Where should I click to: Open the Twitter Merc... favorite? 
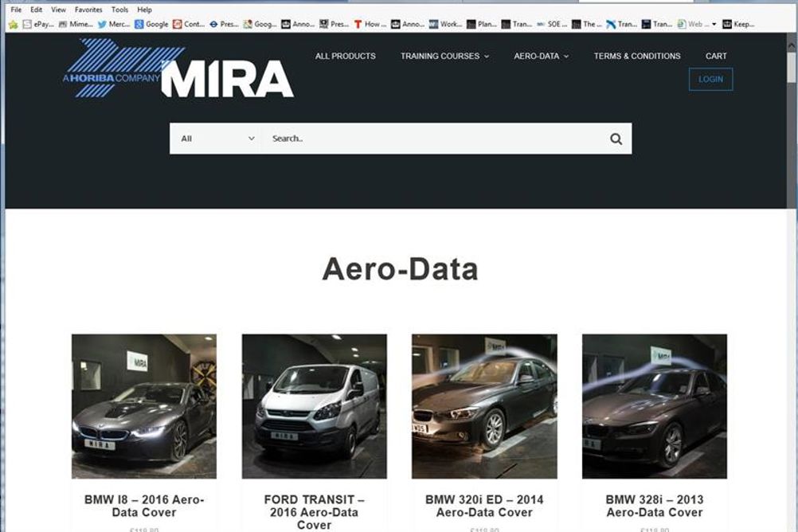click(114, 24)
